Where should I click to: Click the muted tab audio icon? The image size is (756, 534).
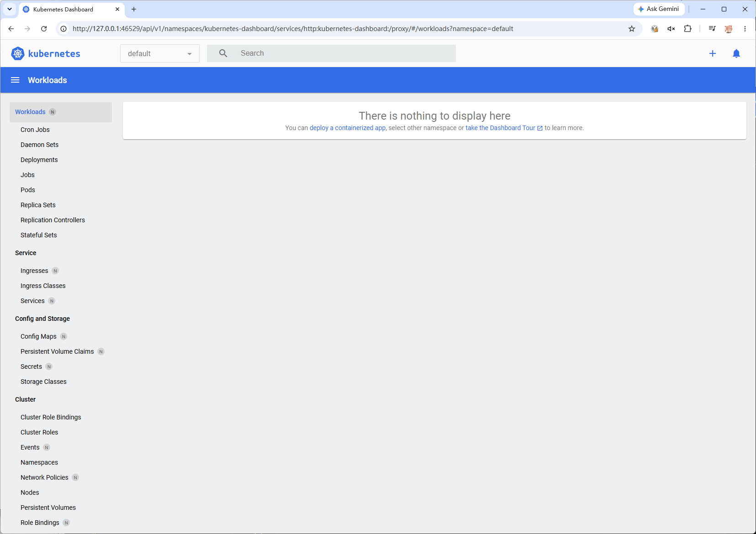tap(671, 29)
